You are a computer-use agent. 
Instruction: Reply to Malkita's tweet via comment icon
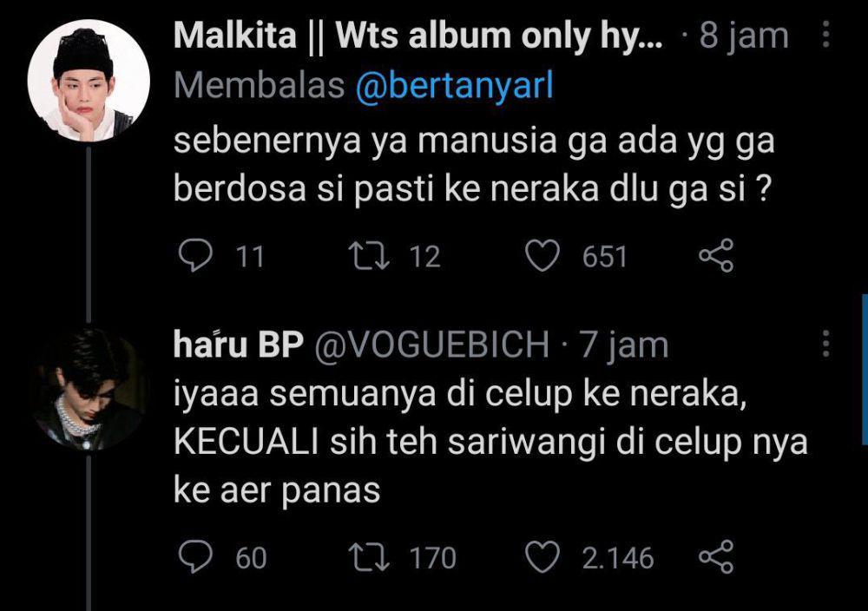tap(195, 256)
